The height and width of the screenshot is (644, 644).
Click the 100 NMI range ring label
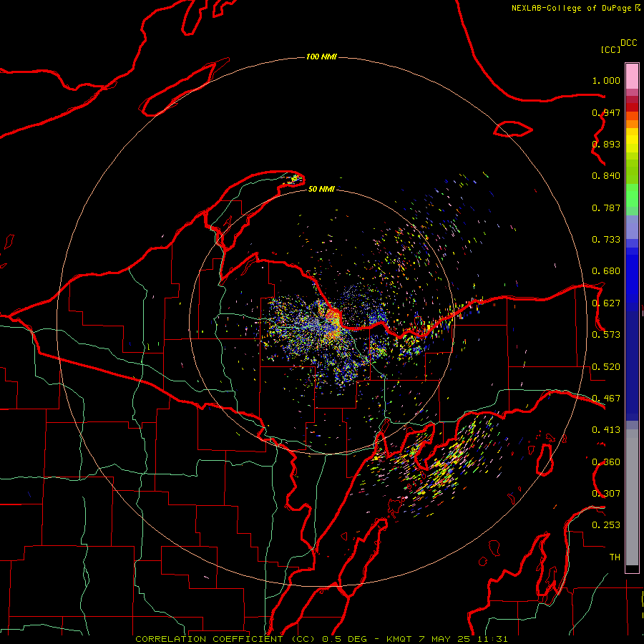[x=321, y=57]
